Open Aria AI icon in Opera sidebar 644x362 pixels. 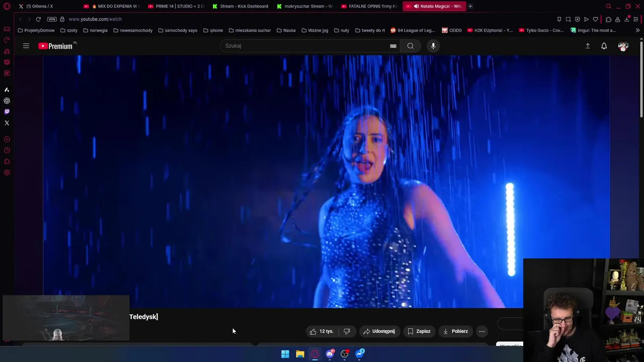pos(7,89)
